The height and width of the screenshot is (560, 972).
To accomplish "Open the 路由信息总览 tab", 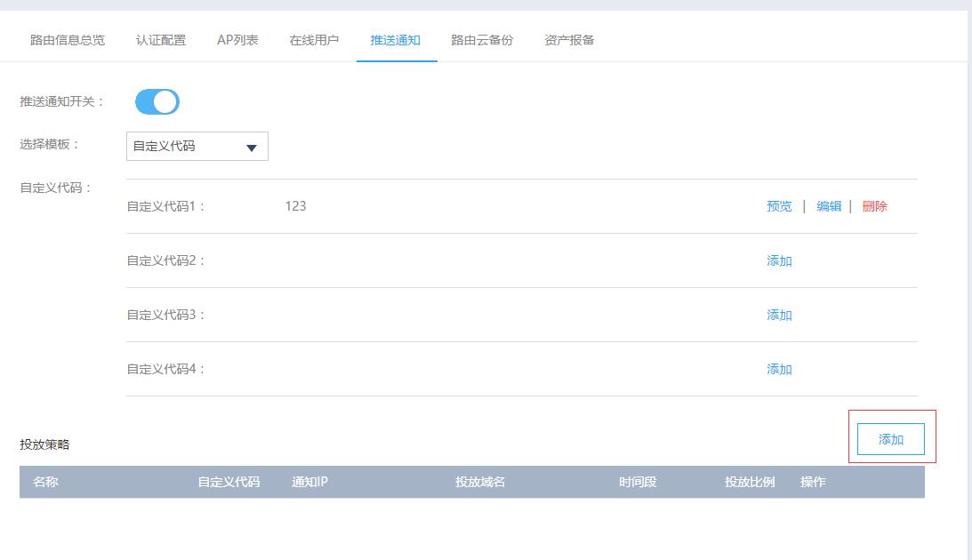I will tap(68, 40).
